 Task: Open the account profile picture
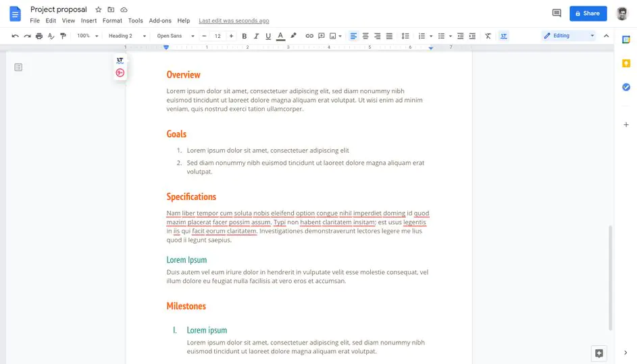tap(622, 14)
